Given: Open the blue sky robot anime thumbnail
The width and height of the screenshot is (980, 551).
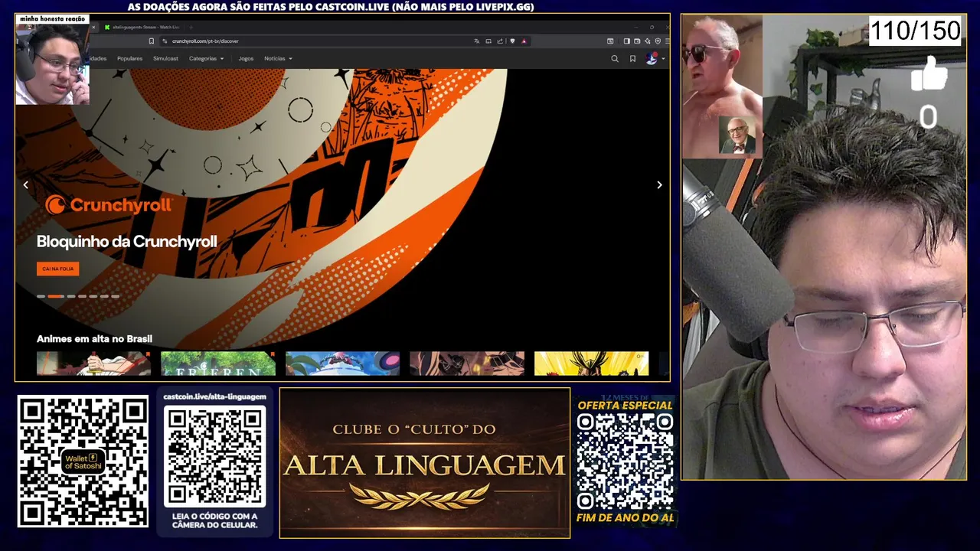Looking at the screenshot, I should tap(342, 364).
